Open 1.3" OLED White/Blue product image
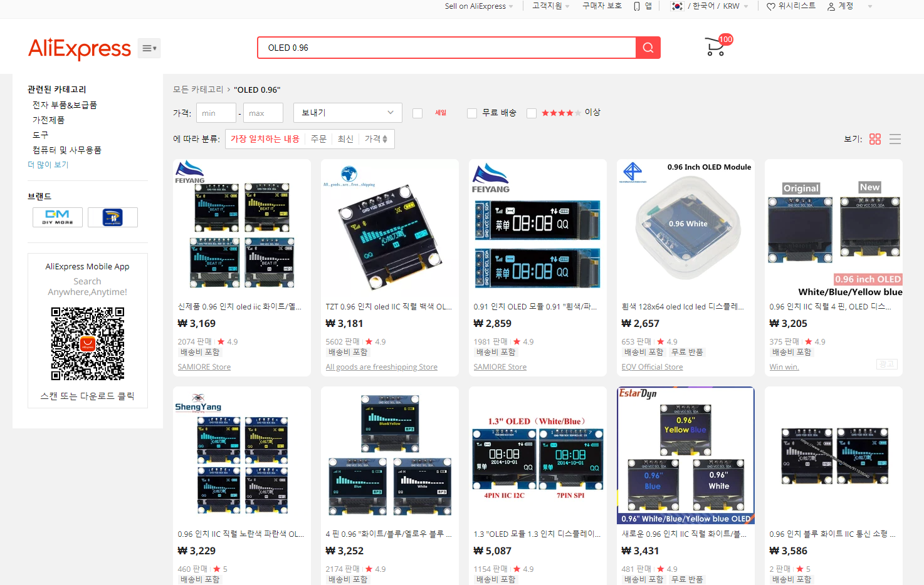The width and height of the screenshot is (924, 585). coord(538,455)
